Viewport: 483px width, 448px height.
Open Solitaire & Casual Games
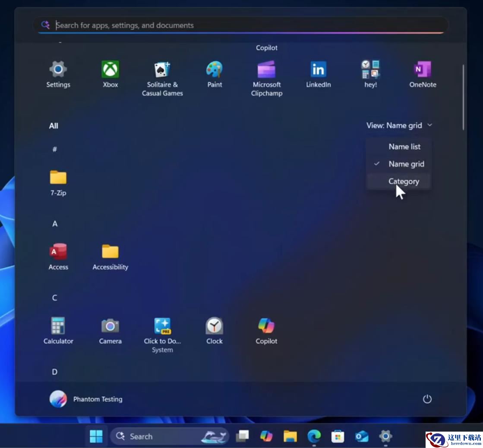click(x=162, y=79)
